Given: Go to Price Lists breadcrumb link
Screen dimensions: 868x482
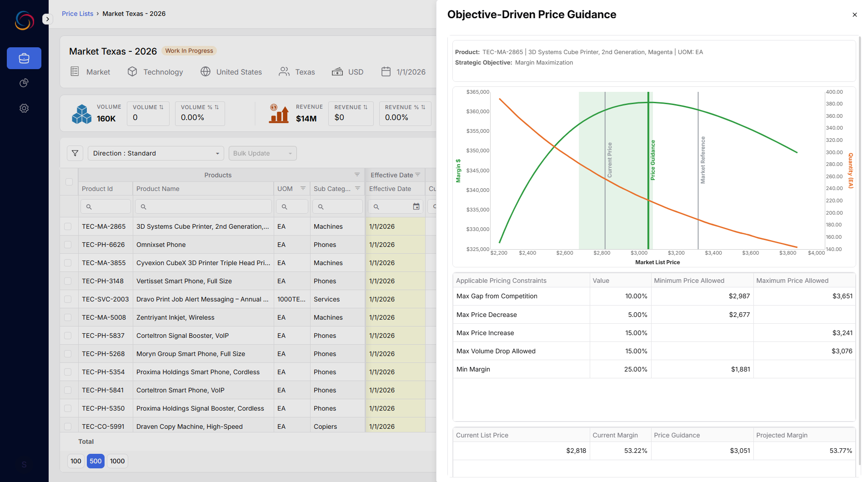Looking at the screenshot, I should point(77,14).
